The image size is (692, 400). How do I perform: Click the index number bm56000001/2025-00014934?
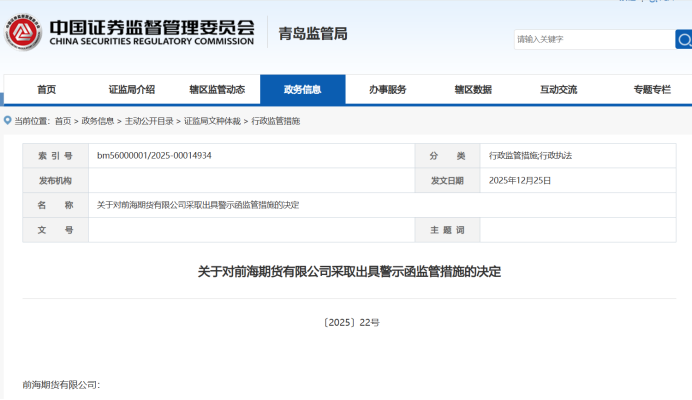click(154, 156)
